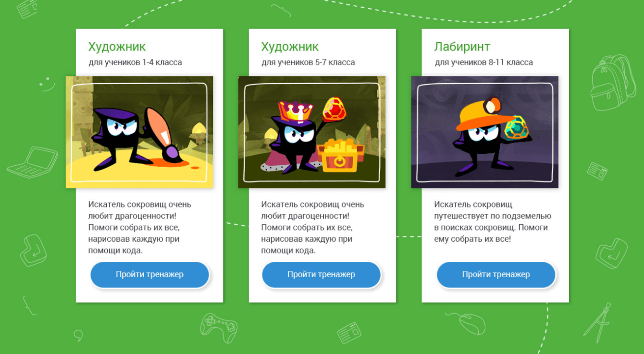Click Художник title for grades 5-7
This screenshot has height=354, width=644.
coord(290,47)
